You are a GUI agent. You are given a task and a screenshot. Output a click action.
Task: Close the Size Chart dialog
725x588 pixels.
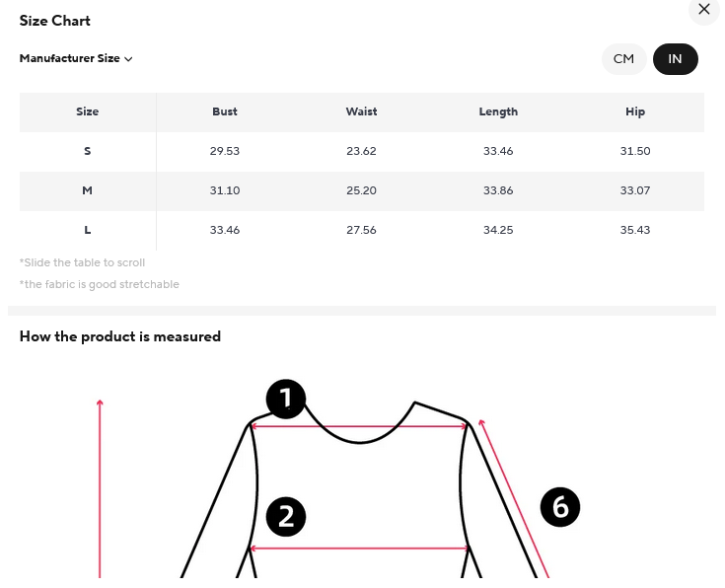point(703,9)
